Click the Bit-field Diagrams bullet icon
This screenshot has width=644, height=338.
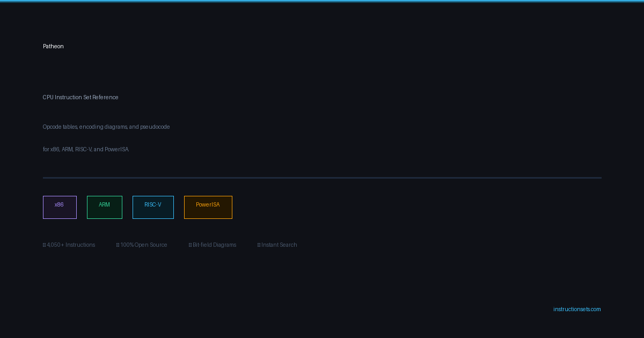(x=190, y=245)
